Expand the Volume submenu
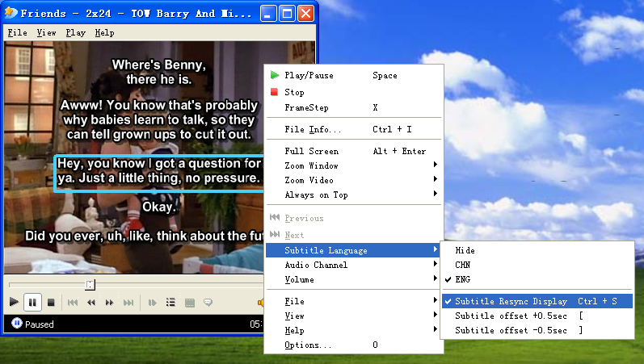644x364 pixels. (x=354, y=279)
